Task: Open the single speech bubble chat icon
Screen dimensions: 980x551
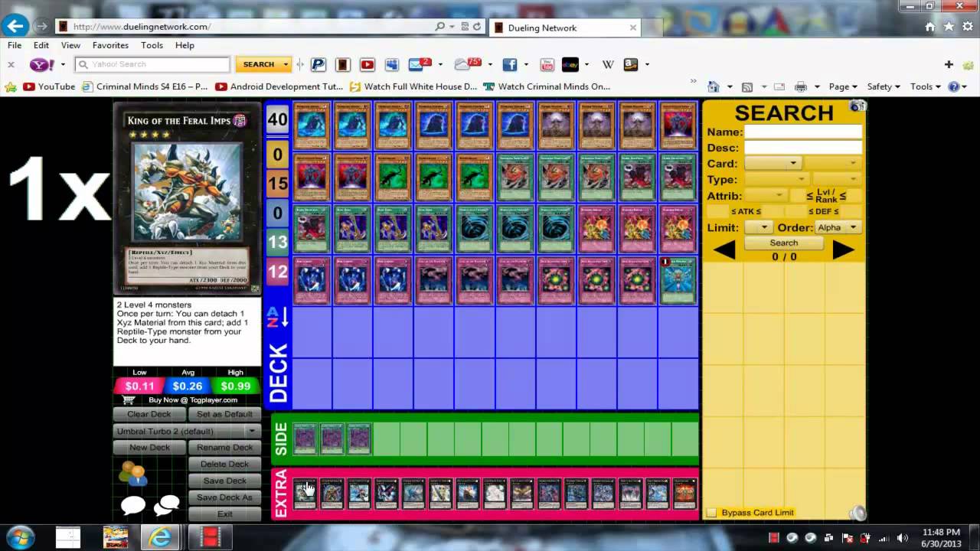Action: [133, 506]
